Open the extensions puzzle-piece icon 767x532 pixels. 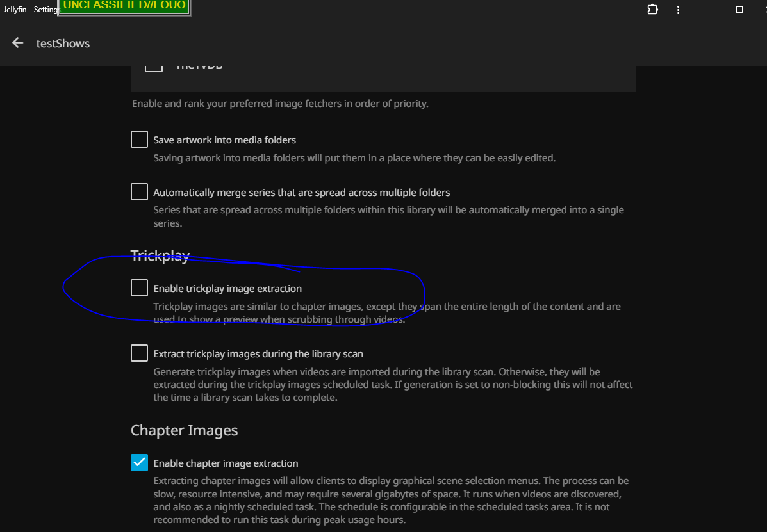tap(652, 10)
